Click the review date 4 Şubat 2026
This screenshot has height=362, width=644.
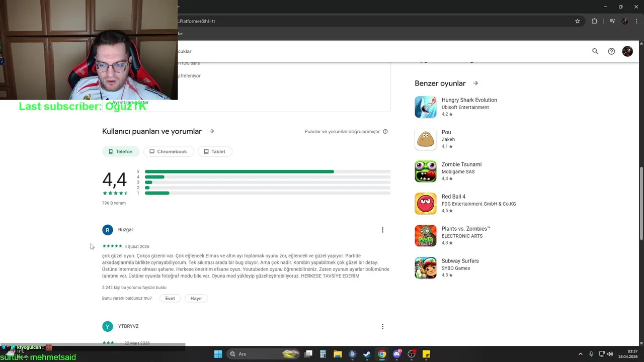click(137, 246)
